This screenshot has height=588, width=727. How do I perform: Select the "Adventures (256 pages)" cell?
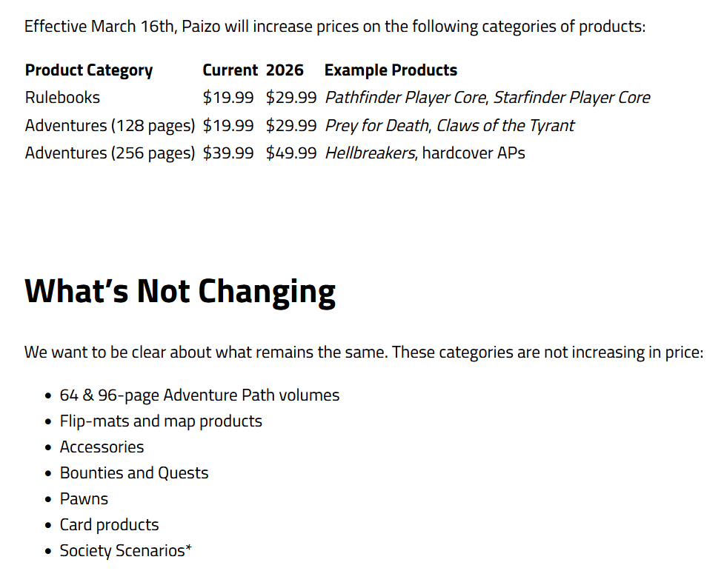tap(110, 153)
